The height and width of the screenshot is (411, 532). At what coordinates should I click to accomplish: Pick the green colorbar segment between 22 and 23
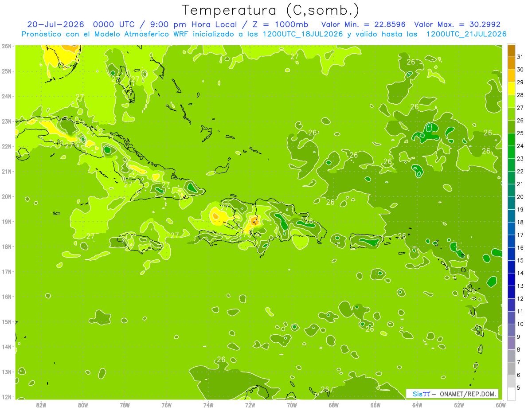[511, 165]
